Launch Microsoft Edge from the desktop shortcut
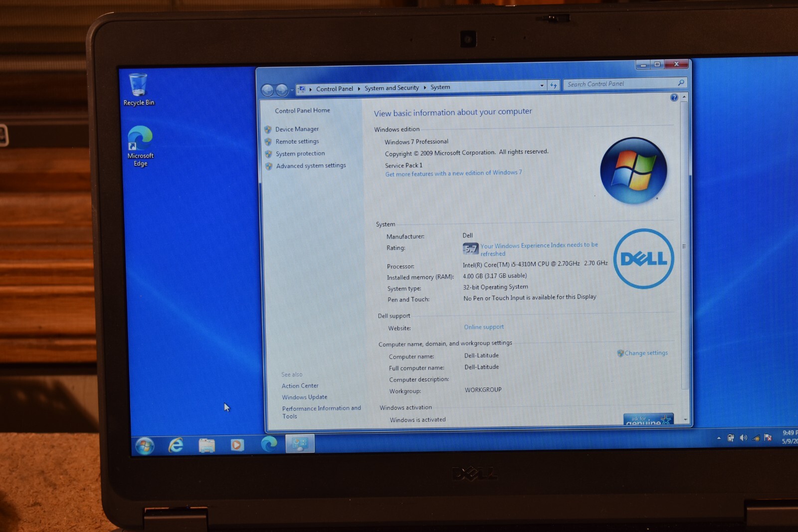798x532 pixels. [140, 146]
